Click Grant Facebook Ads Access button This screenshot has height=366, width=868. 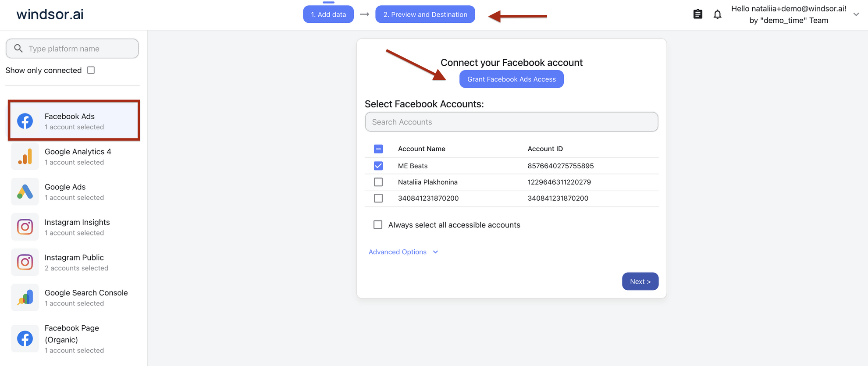[512, 79]
